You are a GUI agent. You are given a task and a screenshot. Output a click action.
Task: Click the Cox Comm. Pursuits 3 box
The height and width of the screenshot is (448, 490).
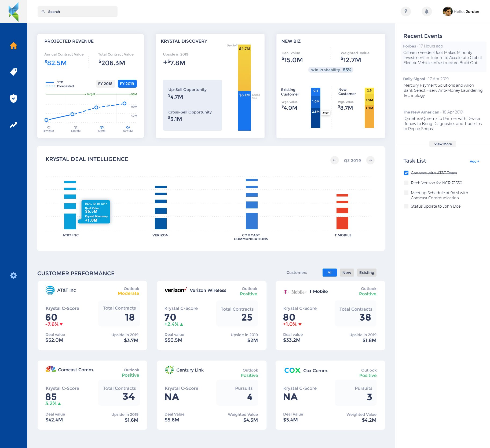click(356, 392)
